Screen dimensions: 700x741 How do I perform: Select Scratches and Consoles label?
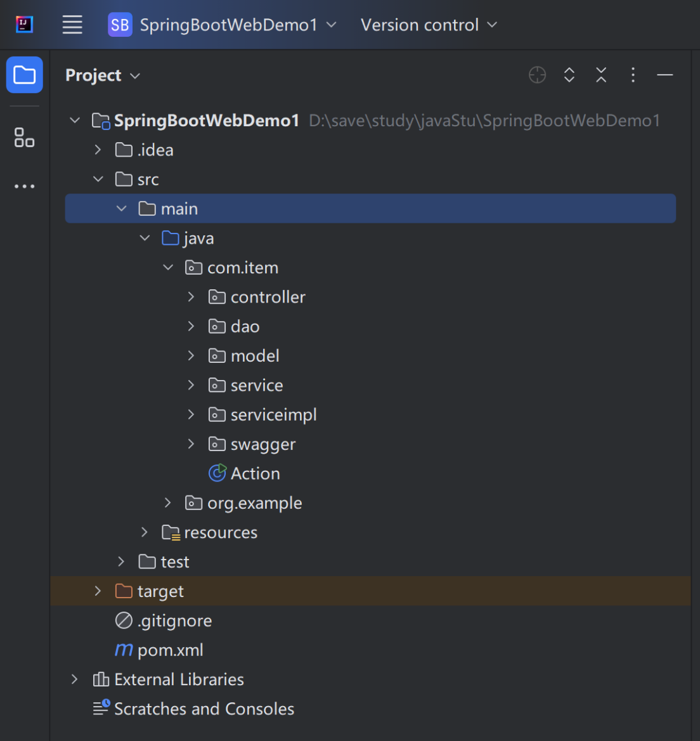tap(204, 709)
